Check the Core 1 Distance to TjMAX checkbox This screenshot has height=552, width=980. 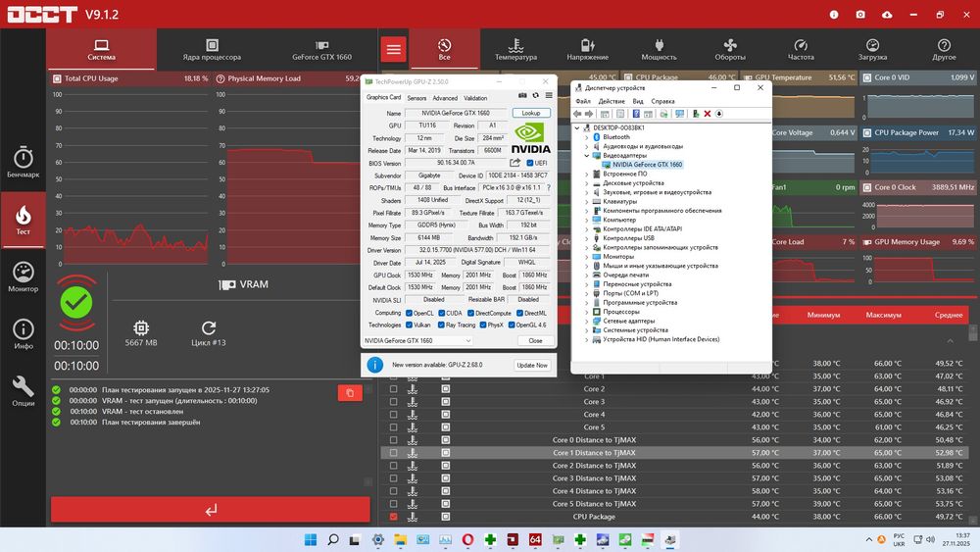(x=394, y=453)
